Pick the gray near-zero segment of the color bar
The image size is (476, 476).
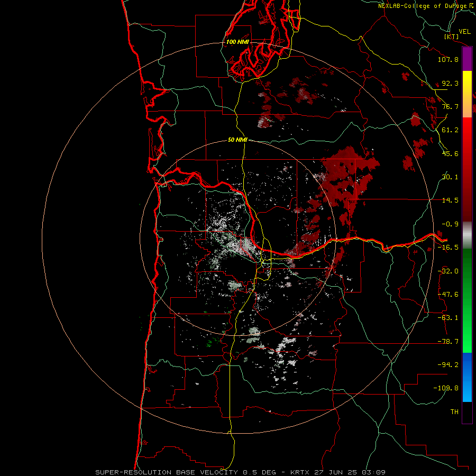[467, 234]
